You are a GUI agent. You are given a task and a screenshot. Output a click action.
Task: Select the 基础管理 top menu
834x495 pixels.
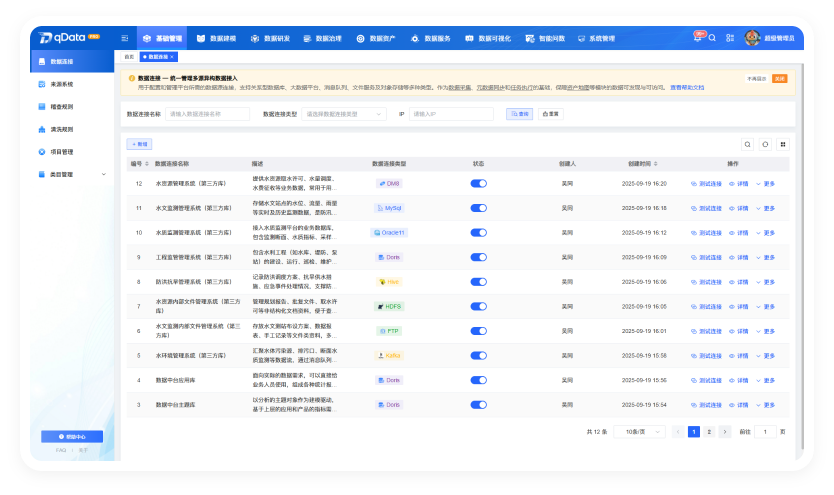[162, 38]
